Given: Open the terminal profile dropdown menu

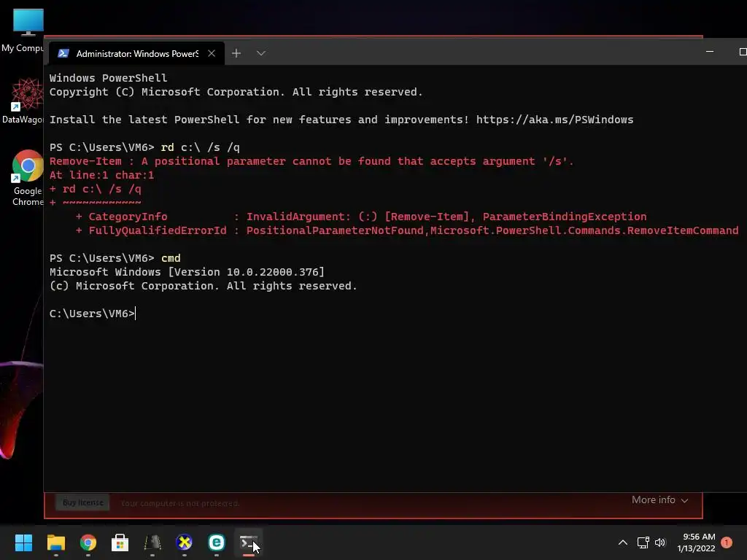Looking at the screenshot, I should pos(260,53).
